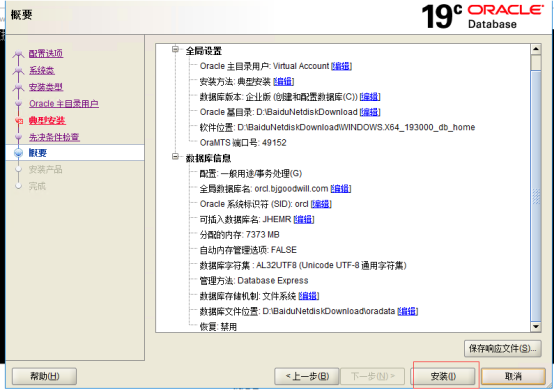Click the red step marker icon beside 典型安装
Screen dimensions: 554x390
pos(19,121)
